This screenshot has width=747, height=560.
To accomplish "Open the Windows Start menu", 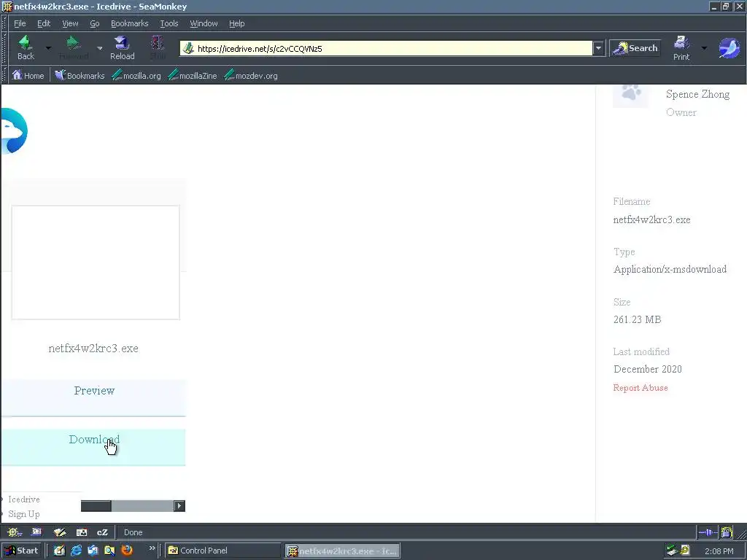I will pyautogui.click(x=21, y=551).
